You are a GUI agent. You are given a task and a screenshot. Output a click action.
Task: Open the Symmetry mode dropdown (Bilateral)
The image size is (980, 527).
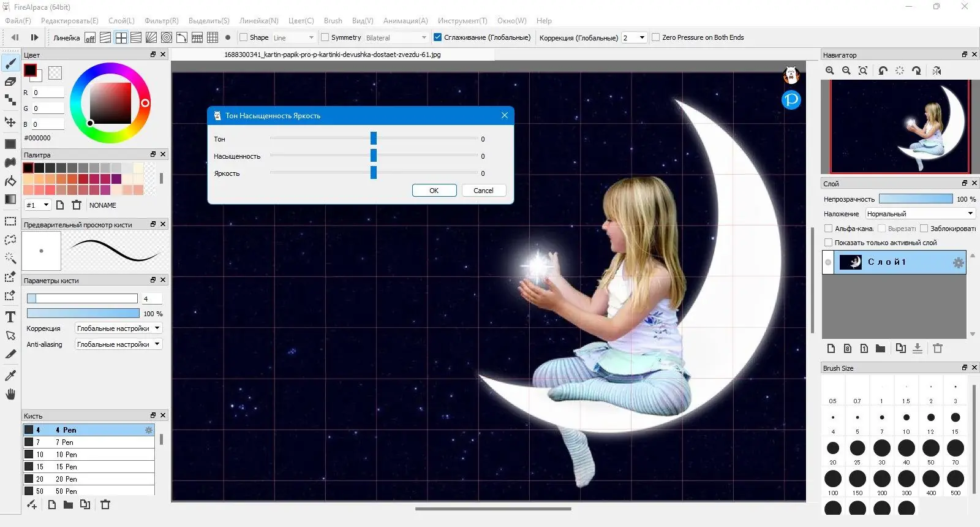pyautogui.click(x=396, y=37)
